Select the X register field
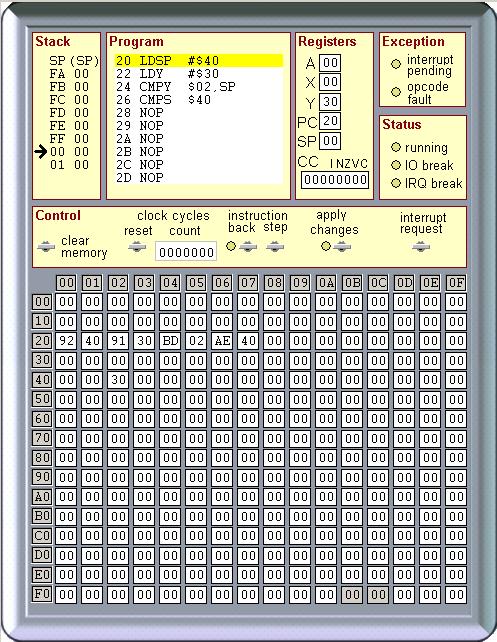The image size is (497, 642). tap(330, 82)
